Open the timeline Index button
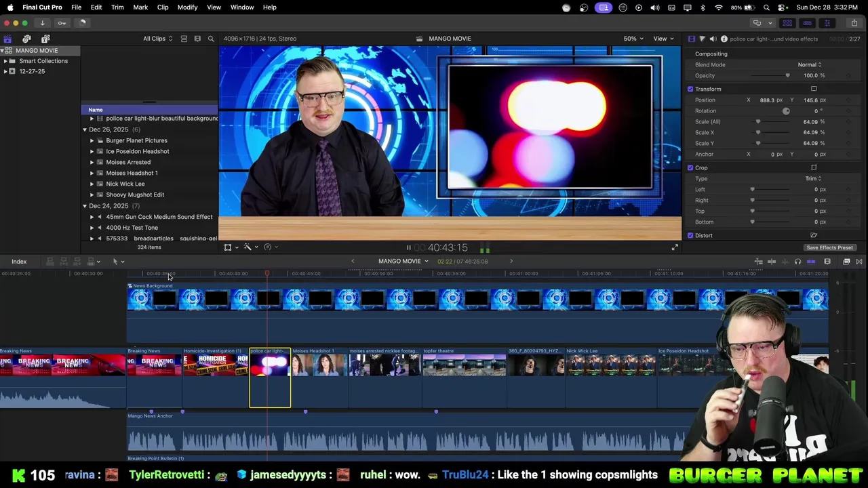The width and height of the screenshot is (868, 488). tap(19, 262)
